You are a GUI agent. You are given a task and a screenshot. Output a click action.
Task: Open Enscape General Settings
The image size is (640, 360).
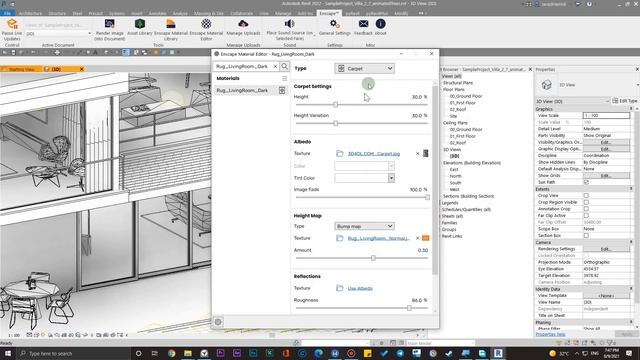pyautogui.click(x=334, y=24)
